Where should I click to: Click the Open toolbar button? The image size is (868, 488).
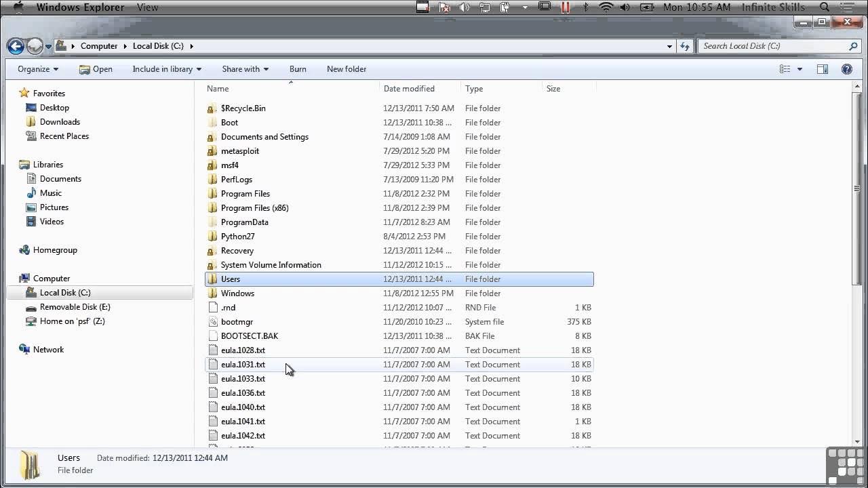(96, 69)
